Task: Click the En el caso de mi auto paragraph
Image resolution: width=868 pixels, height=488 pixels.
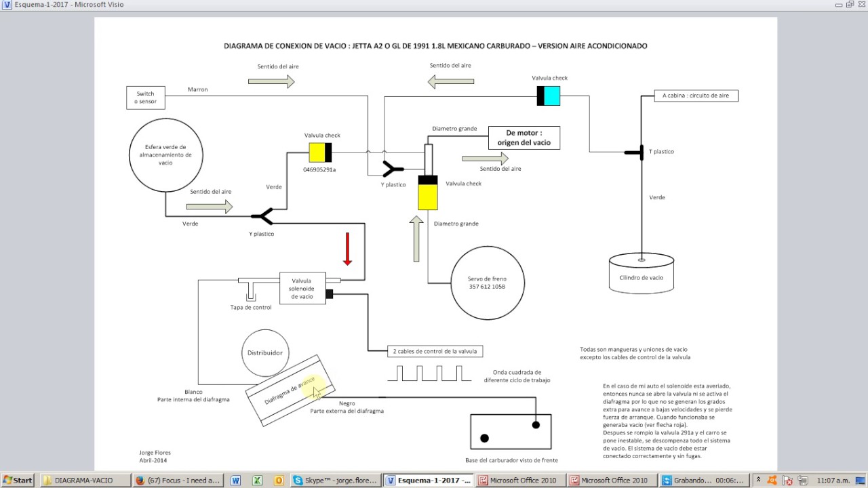Action: pos(667,421)
